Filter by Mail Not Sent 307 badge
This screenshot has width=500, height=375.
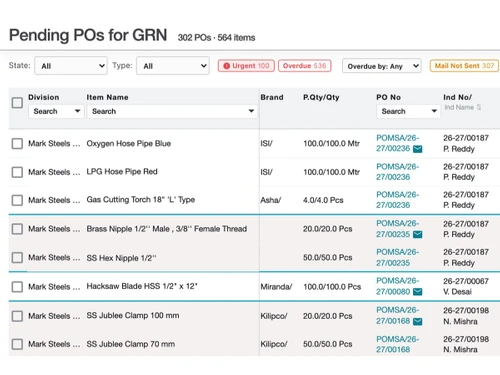click(464, 66)
